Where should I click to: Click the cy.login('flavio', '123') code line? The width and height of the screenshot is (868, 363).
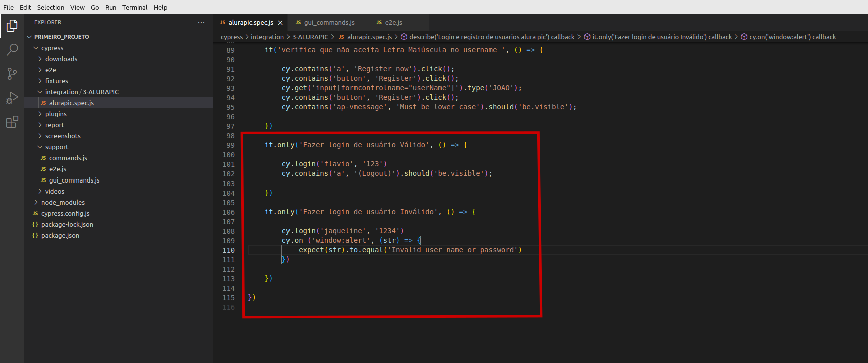point(334,164)
